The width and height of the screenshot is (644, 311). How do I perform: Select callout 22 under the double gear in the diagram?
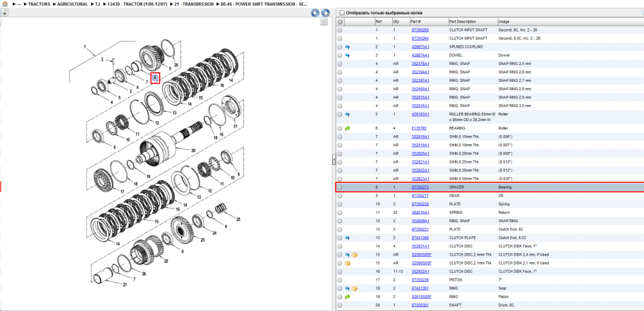[166, 261]
